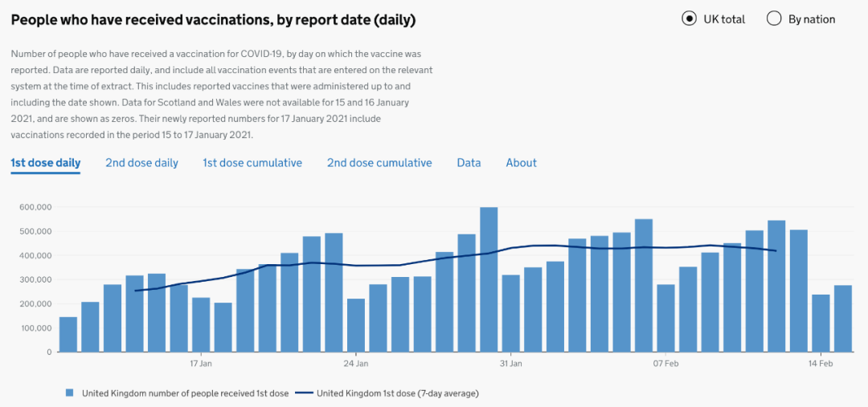The width and height of the screenshot is (868, 407).
Task: Toggle the 7-day average legend label
Action: tap(398, 393)
